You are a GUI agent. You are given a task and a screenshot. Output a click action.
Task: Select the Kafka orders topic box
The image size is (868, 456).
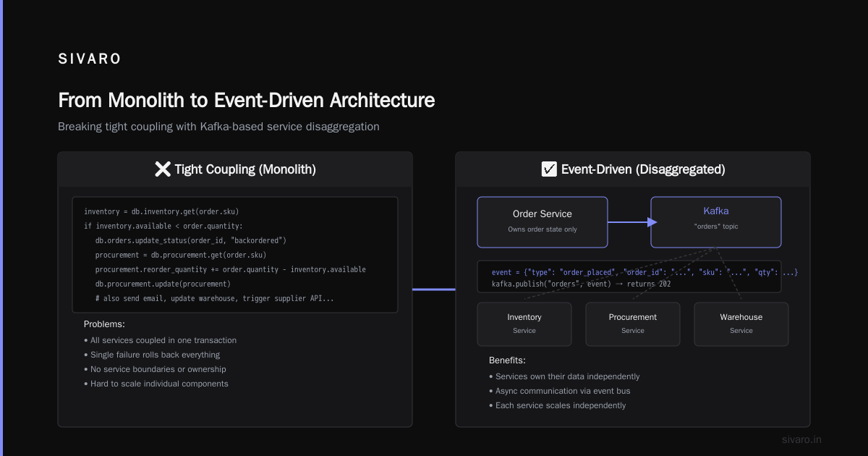click(716, 222)
